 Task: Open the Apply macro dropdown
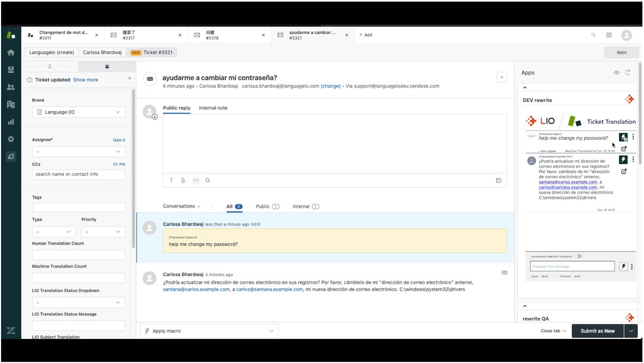(x=209, y=331)
